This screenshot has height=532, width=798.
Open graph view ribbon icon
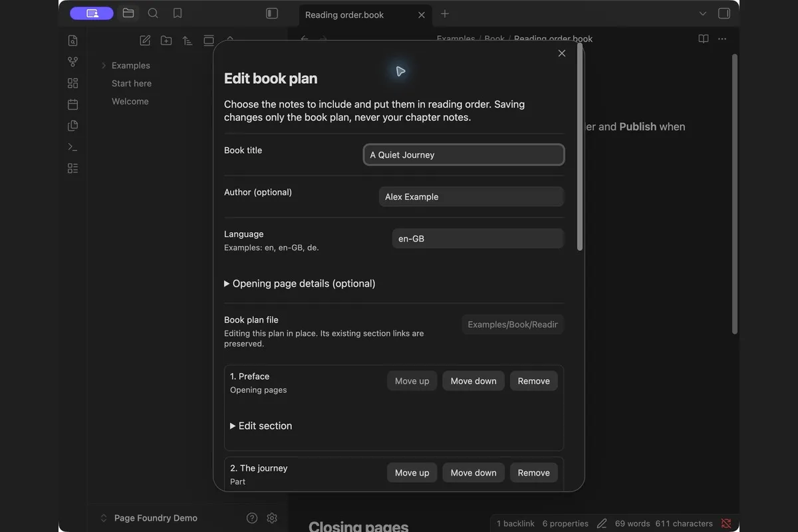[x=73, y=62]
